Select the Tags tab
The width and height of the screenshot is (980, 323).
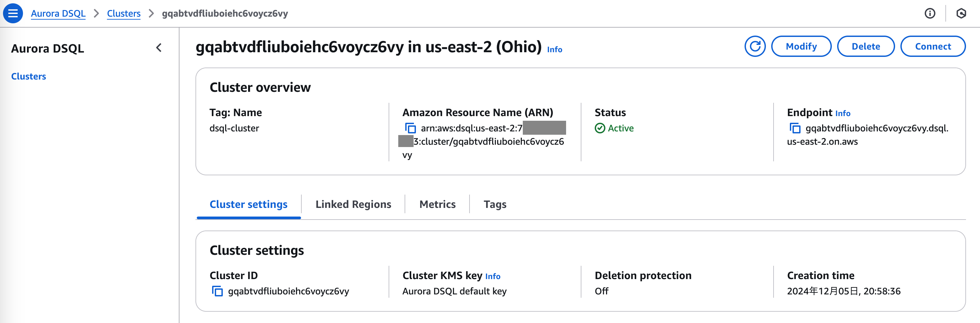coord(494,205)
